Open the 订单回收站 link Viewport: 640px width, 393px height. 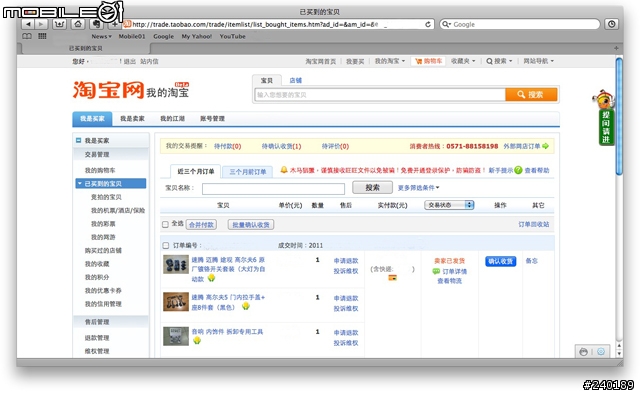point(533,224)
